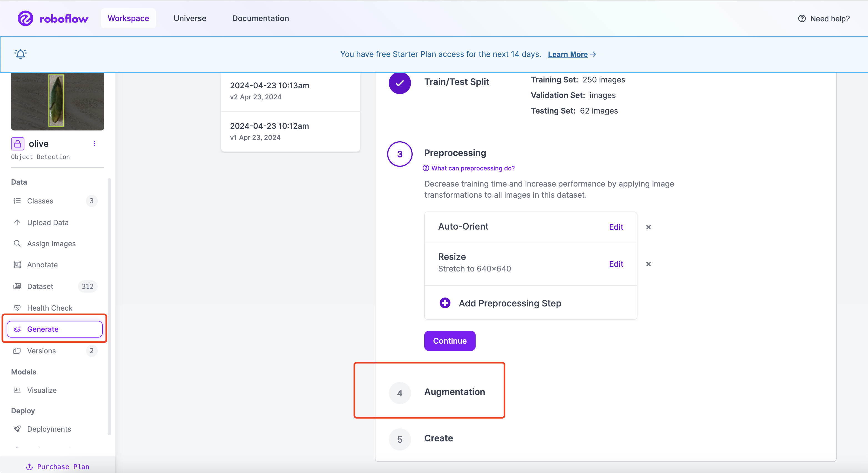Expand the Augmentation step 4

(454, 392)
